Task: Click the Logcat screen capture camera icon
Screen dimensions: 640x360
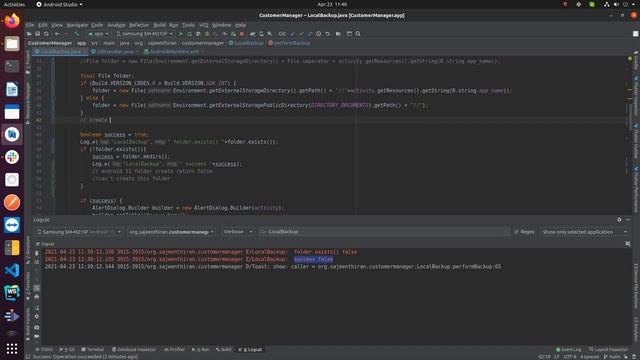Action: coord(37,327)
